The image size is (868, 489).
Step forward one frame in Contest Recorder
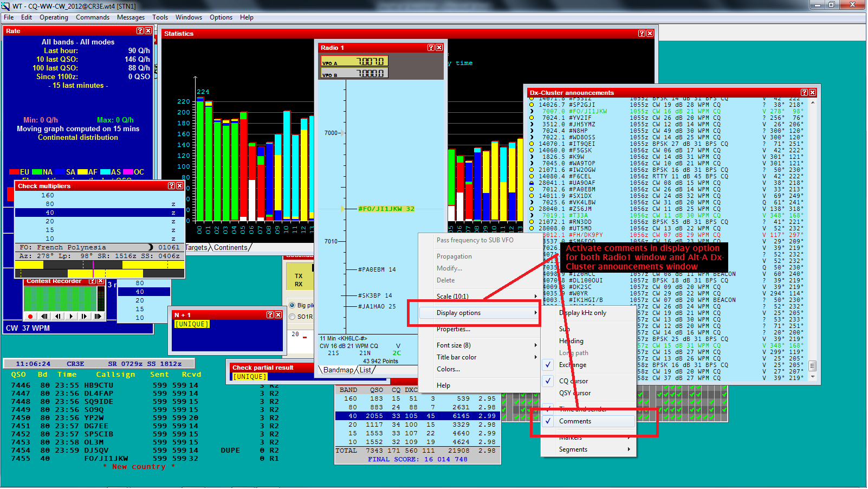84,316
